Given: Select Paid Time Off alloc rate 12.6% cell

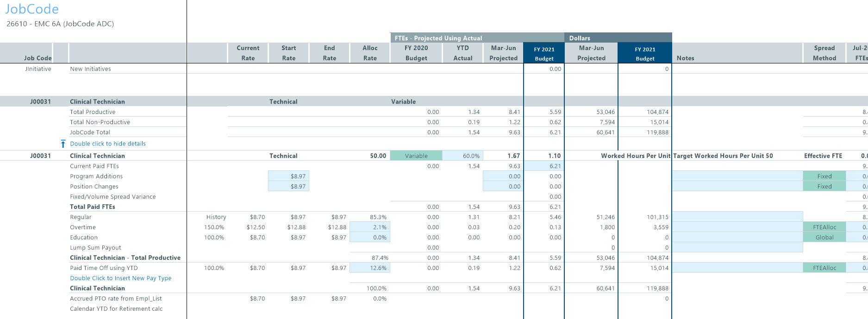Looking at the screenshot, I should [370, 268].
